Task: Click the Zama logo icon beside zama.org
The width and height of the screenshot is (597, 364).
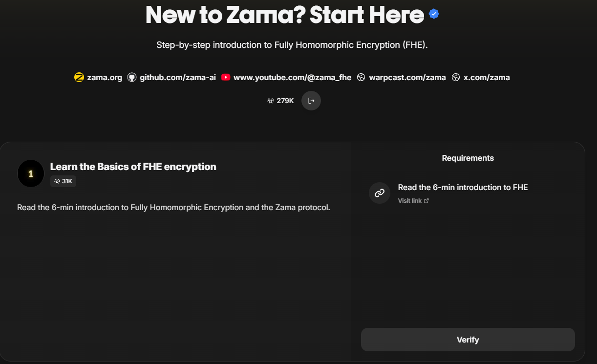Action: click(x=79, y=77)
